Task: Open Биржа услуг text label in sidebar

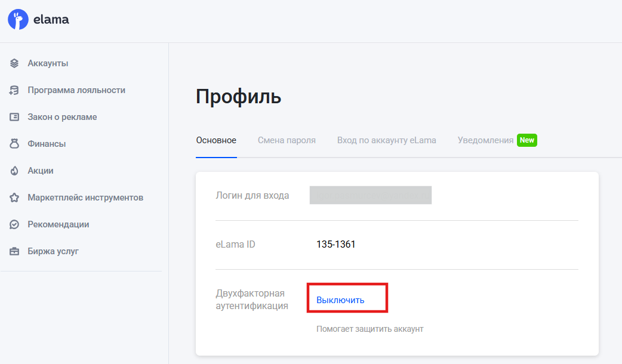Action: (53, 251)
